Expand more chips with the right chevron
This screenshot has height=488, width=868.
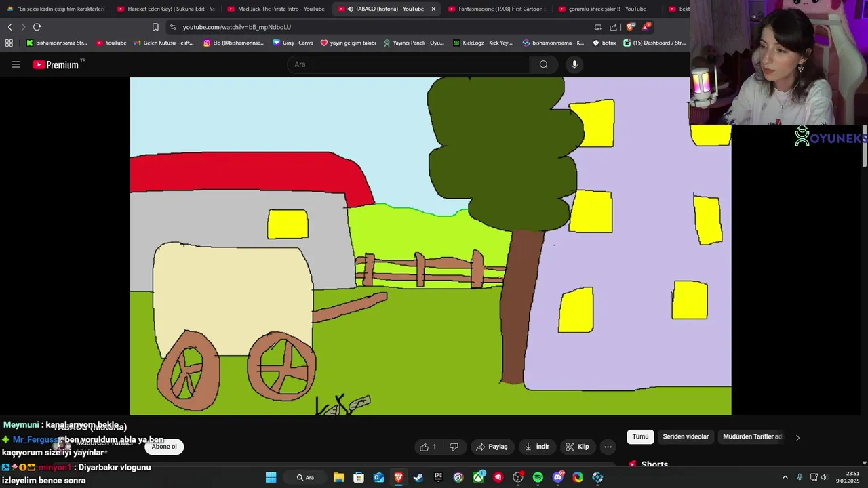point(797,437)
